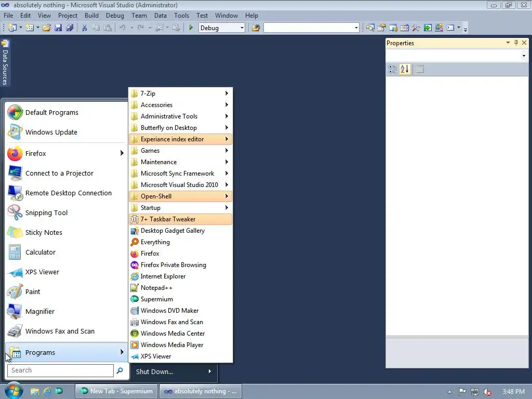532x399 pixels.
Task: Pin the Properties panel with auto-hide pushpin
Action: (516, 43)
